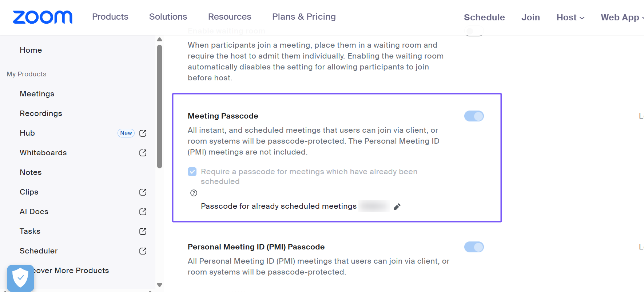Expand the Host dropdown menu

(570, 17)
